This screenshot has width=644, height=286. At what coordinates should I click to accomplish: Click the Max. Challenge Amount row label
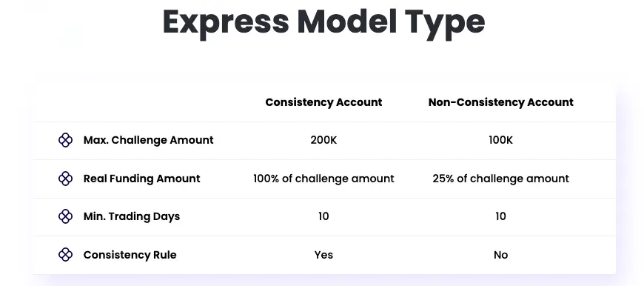148,140
